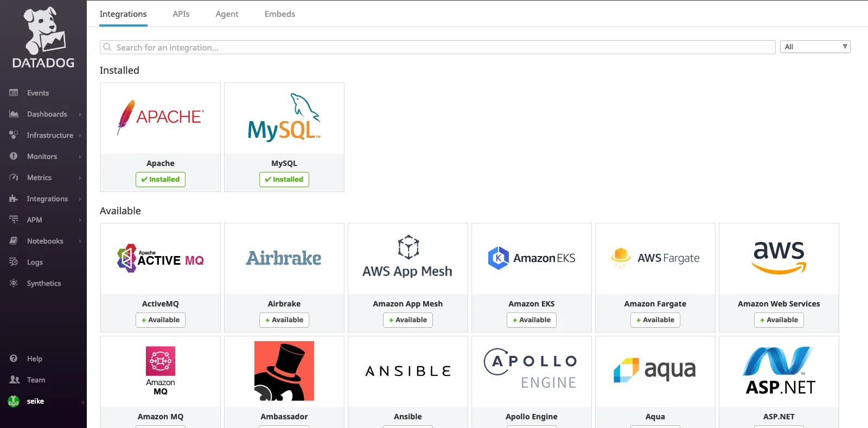The width and height of the screenshot is (868, 428).
Task: Click the Help question mark icon
Action: point(14,359)
